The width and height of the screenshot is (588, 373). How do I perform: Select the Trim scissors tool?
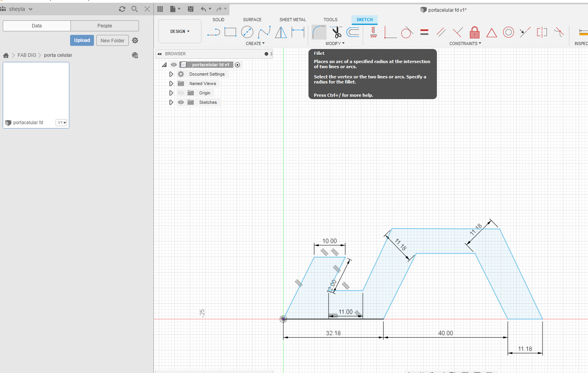[x=336, y=32]
